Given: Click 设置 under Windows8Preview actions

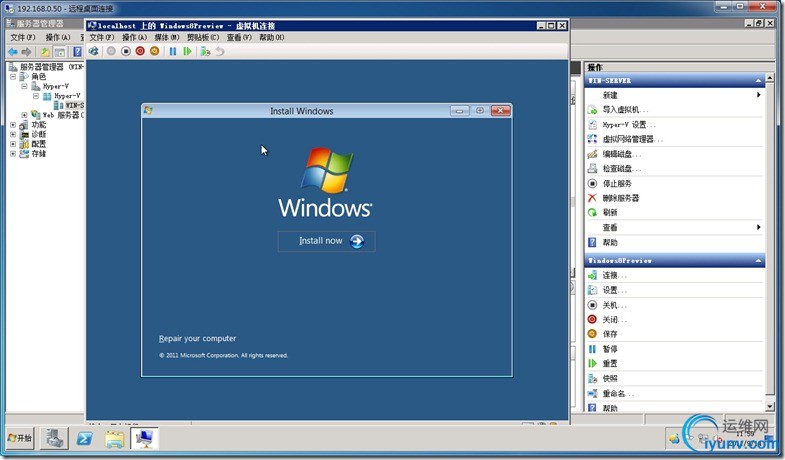Looking at the screenshot, I should [614, 290].
